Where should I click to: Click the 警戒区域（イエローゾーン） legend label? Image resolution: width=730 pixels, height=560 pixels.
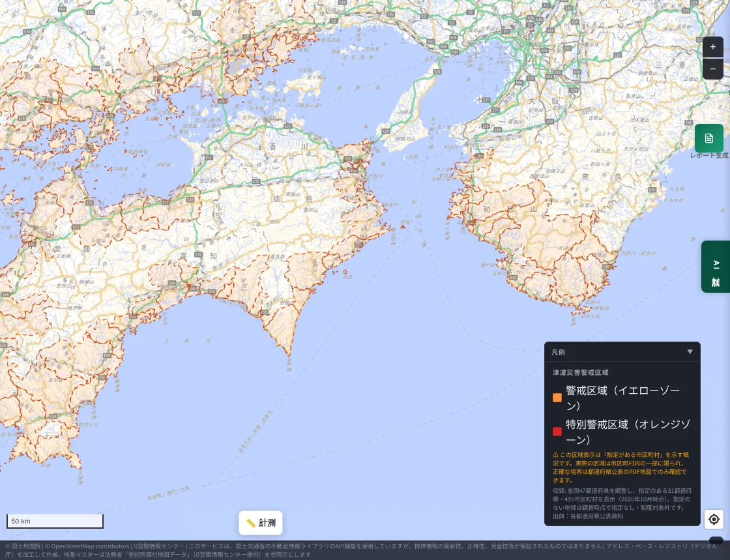[x=623, y=398]
